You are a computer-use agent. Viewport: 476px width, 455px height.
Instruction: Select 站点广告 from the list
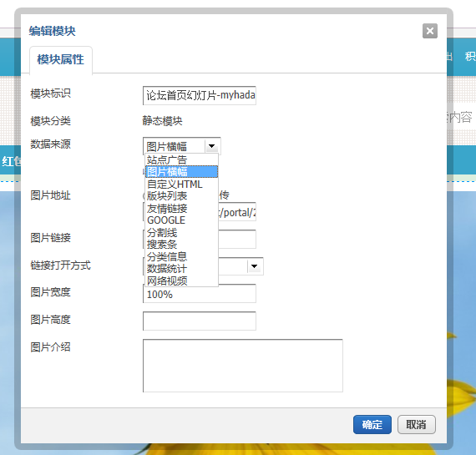point(181,159)
